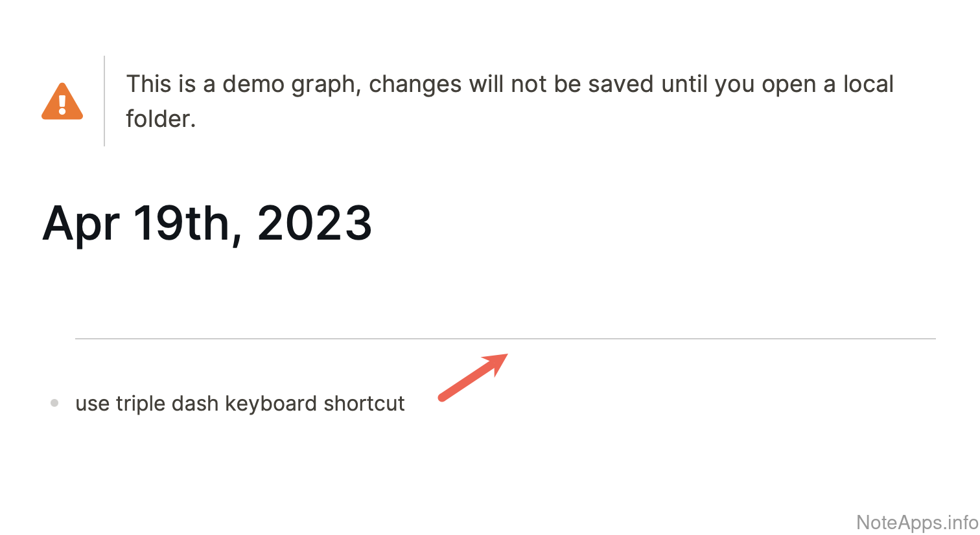This screenshot has height=535, width=980.
Task: Click 'local' at the end of the warning line
Action: [x=868, y=84]
